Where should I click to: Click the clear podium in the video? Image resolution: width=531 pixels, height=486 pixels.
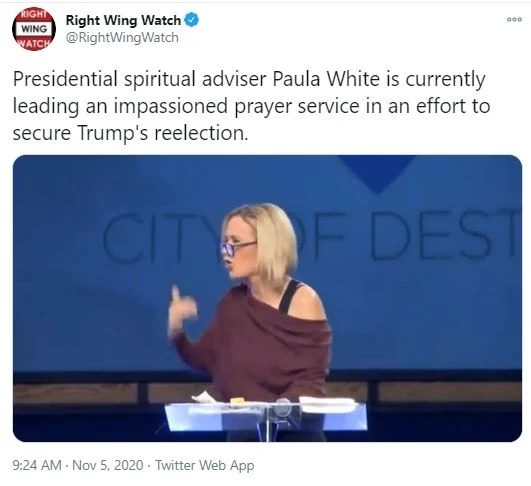(x=266, y=418)
